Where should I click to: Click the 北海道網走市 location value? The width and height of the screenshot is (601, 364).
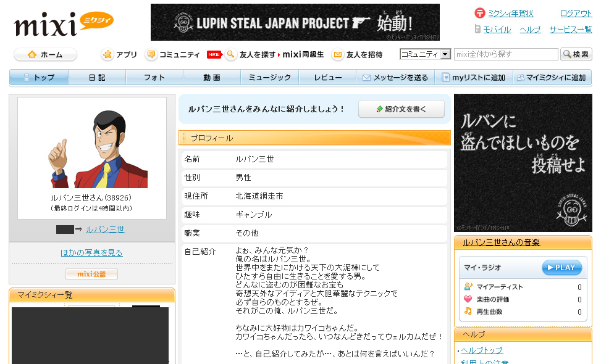259,196
